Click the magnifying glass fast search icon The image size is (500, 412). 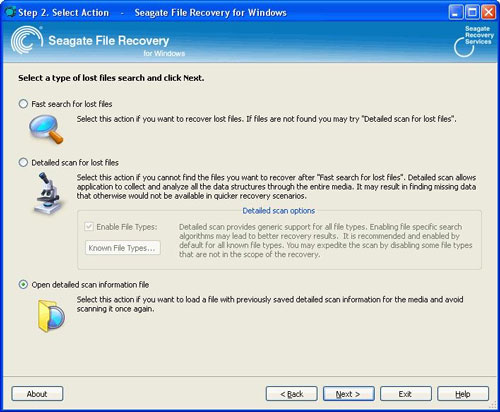pos(46,129)
